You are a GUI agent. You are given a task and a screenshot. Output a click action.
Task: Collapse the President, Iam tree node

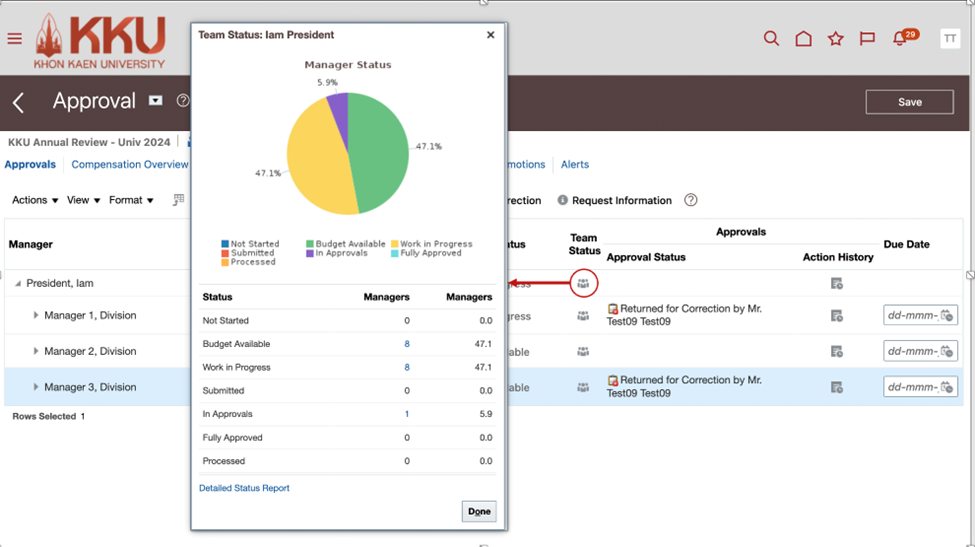[x=17, y=284]
